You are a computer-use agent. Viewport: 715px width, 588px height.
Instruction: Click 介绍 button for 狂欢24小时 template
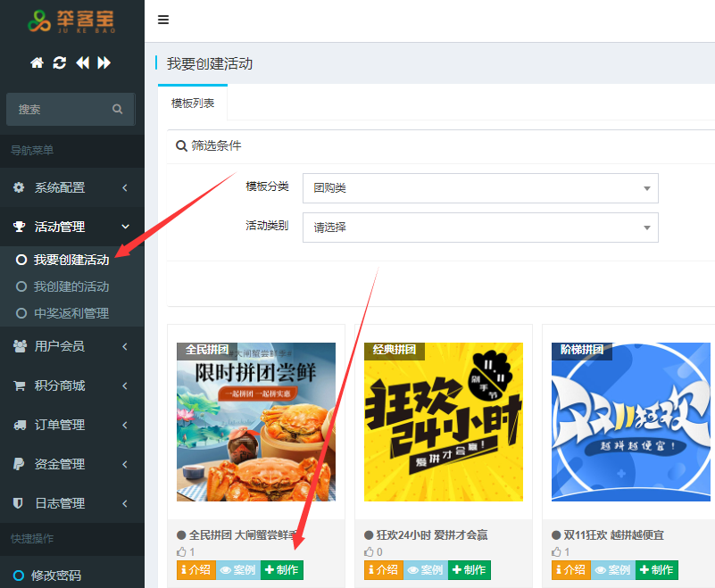[x=384, y=570]
